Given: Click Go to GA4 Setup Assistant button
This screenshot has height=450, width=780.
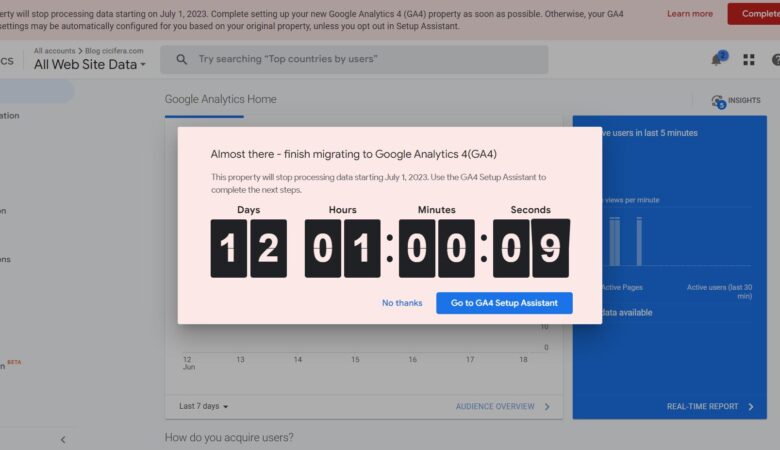Looking at the screenshot, I should pos(504,303).
